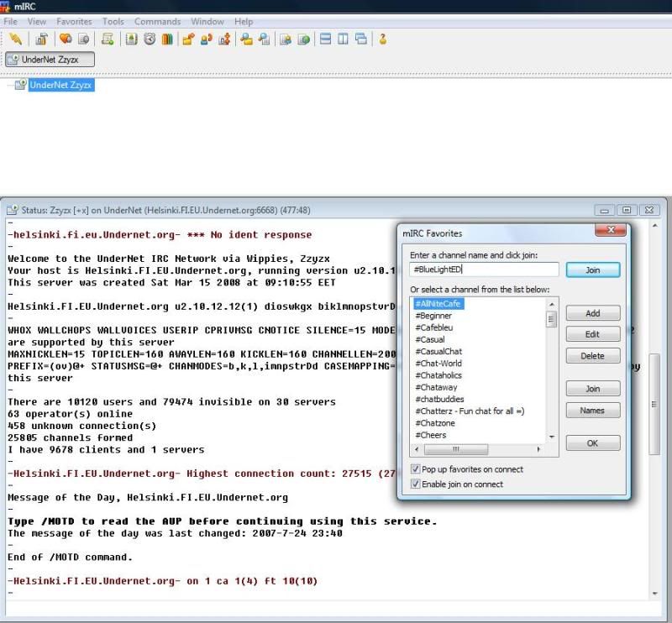This screenshot has width=672, height=623.
Task: Click the status window title bar icon
Action: tap(12, 210)
